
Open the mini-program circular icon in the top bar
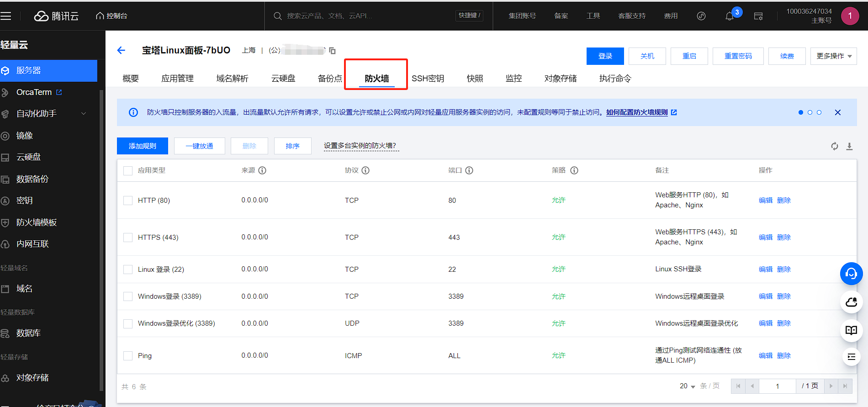click(x=701, y=16)
